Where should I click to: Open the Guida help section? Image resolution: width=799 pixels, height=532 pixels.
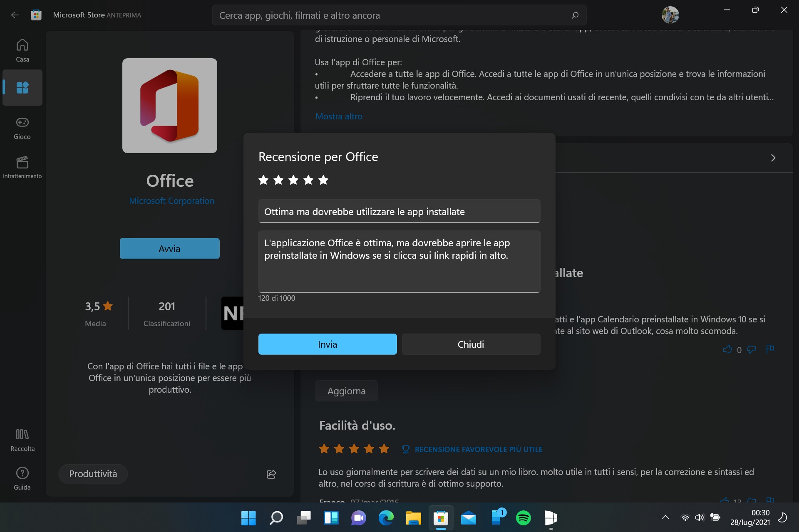(x=22, y=478)
